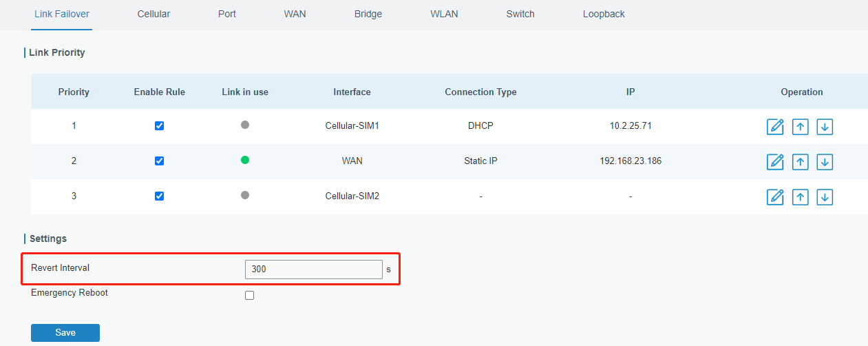Open the WLAN tab

[x=444, y=14]
